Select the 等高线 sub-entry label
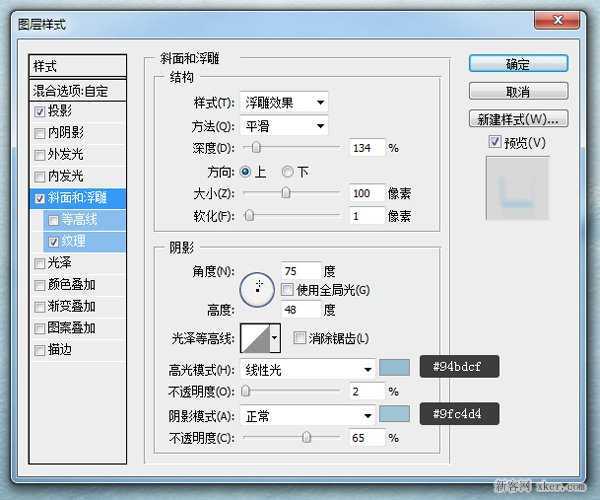Screen dimensions: 600x500 [79, 220]
